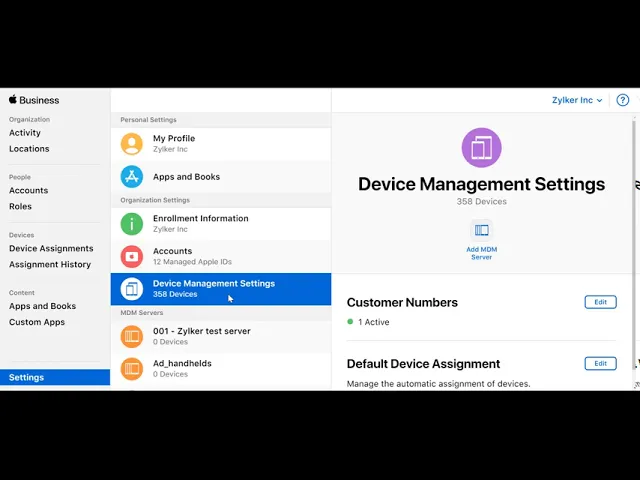Select the 001 - Zylker test server row
The width and height of the screenshot is (640, 480).
pos(221,336)
